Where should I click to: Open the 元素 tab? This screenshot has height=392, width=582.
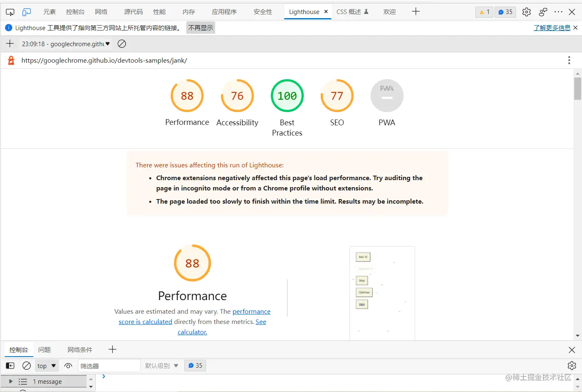49,12
